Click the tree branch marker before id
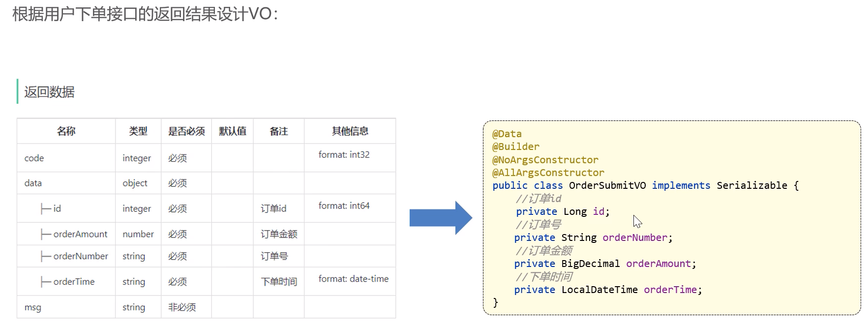Image resolution: width=868 pixels, height=325 pixels. tap(46, 209)
